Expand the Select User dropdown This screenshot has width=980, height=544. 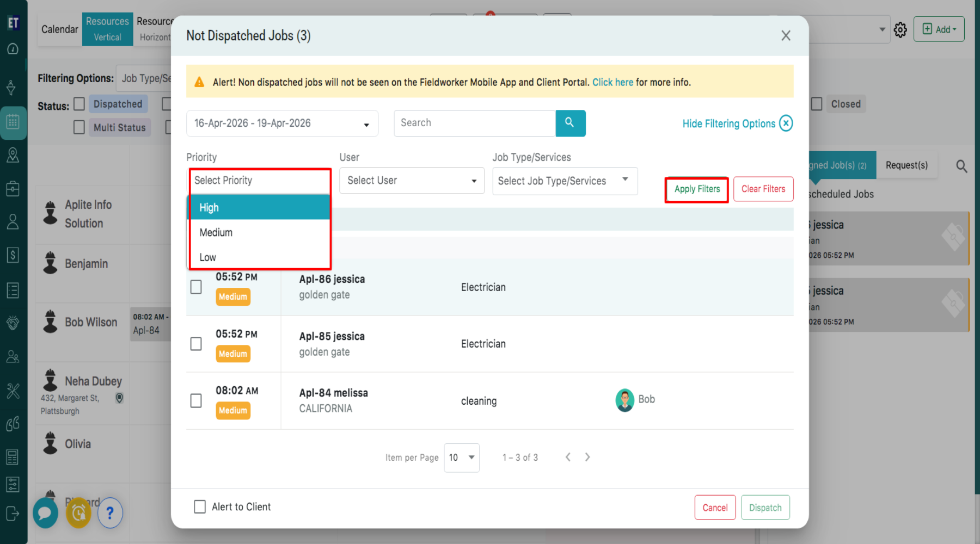click(x=412, y=181)
